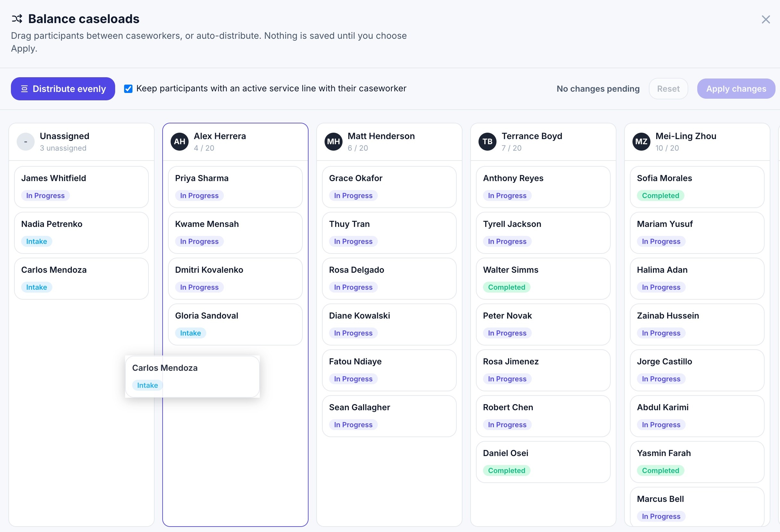Click the Rosa Jimenez card

click(543, 370)
